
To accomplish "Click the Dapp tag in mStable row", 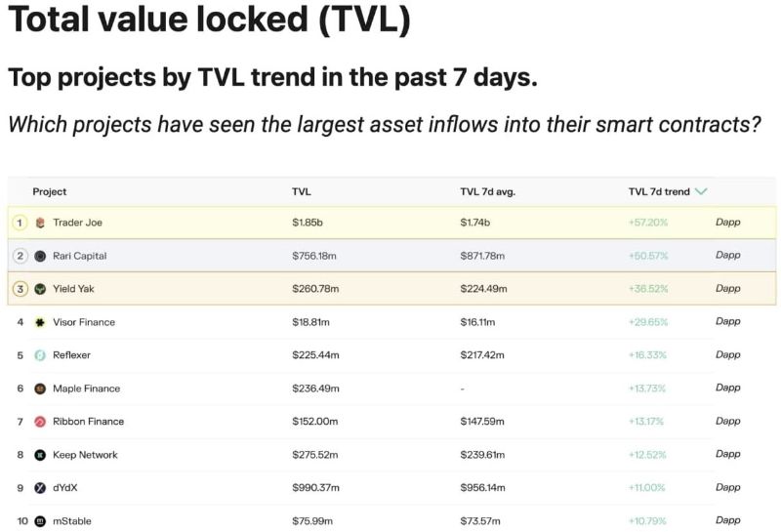I will pos(727,521).
